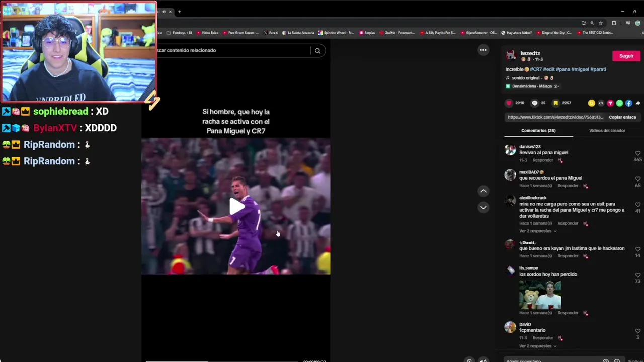
Task: Open more share options arrow
Action: tap(638, 103)
